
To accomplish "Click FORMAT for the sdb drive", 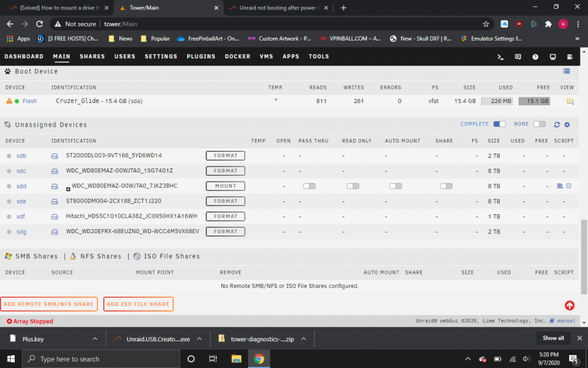I will pos(225,156).
